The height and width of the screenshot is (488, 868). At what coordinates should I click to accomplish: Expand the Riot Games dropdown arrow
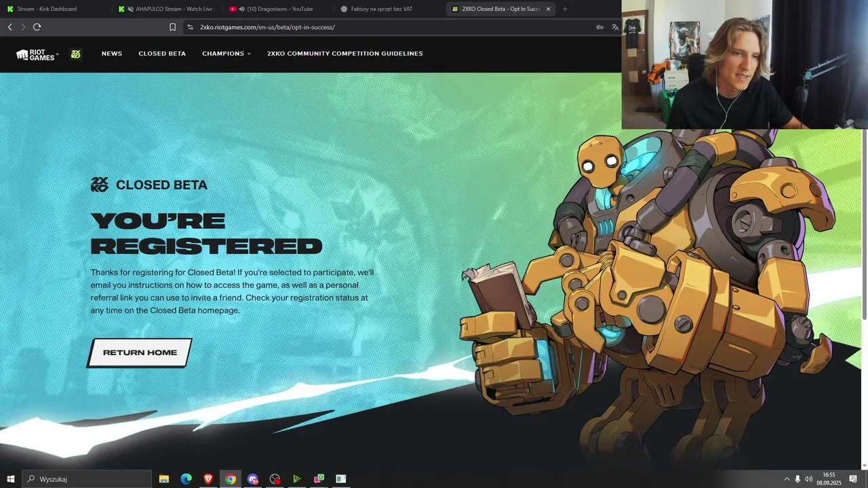tap(58, 54)
